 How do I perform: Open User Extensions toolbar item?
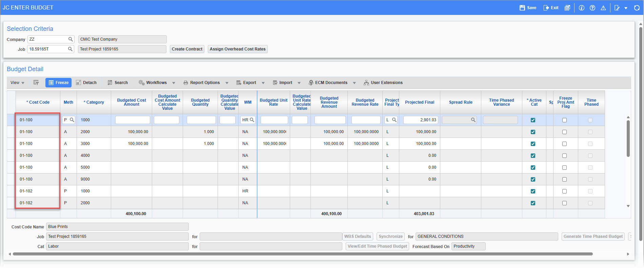click(x=383, y=83)
